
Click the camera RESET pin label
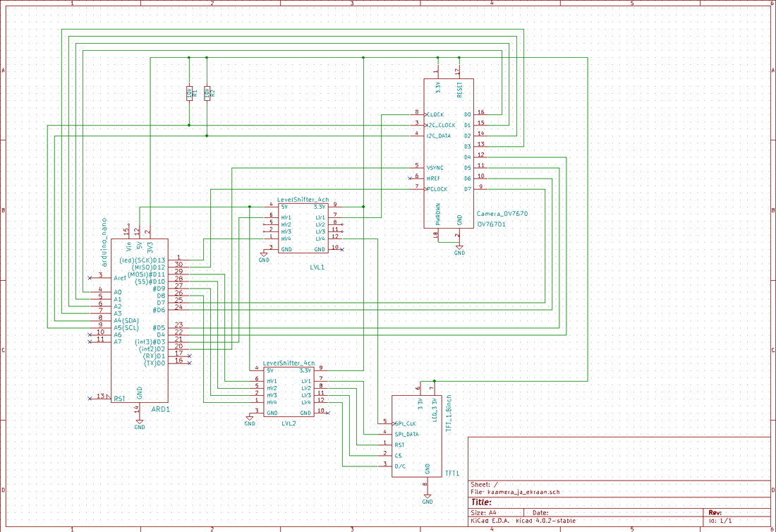click(x=460, y=90)
